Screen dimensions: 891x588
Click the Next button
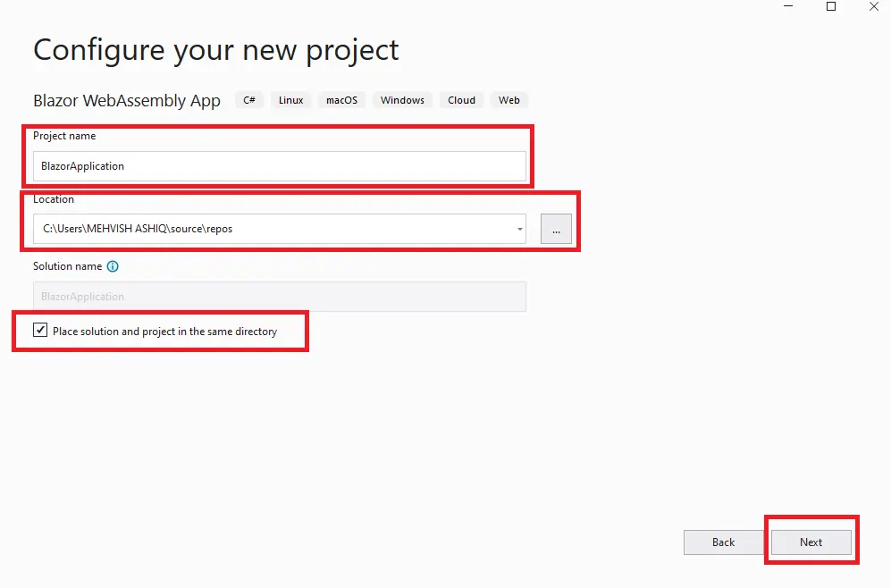811,542
